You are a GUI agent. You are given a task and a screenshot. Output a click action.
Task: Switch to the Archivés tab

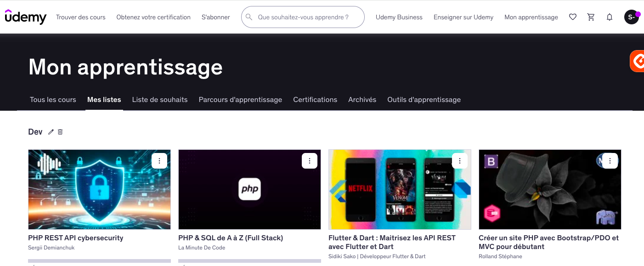(362, 100)
